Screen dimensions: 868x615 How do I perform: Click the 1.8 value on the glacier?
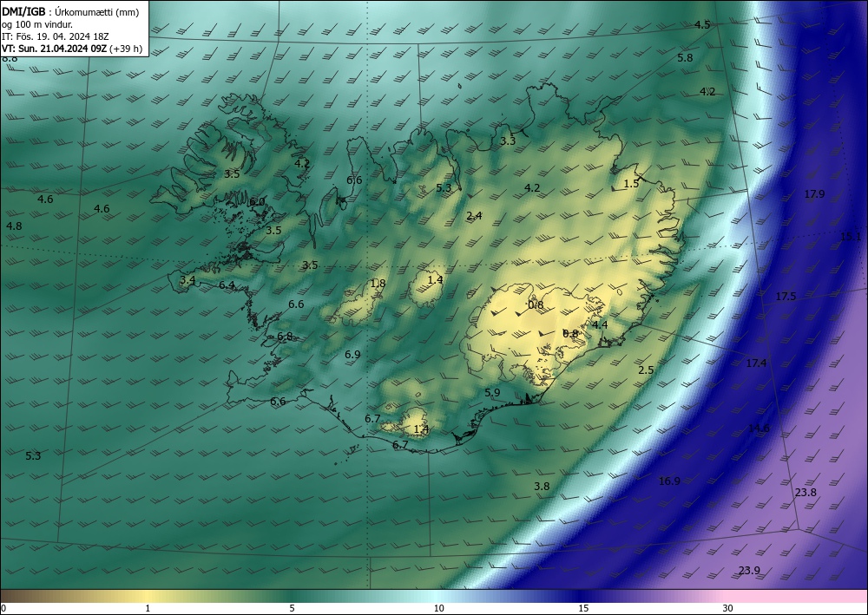point(378,283)
